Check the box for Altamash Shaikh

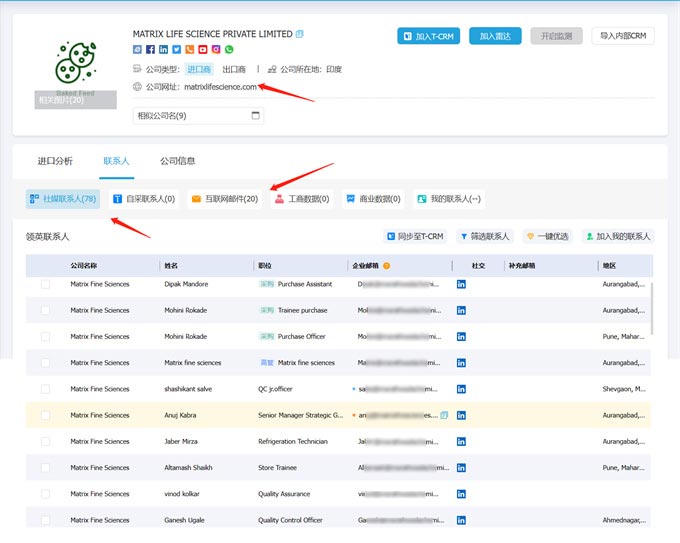point(45,468)
